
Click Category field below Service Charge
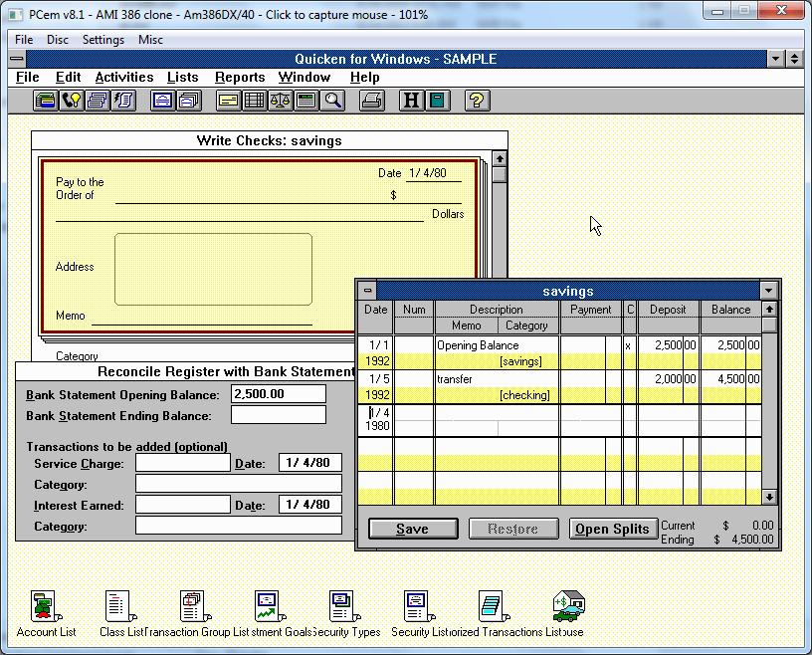tap(239, 484)
